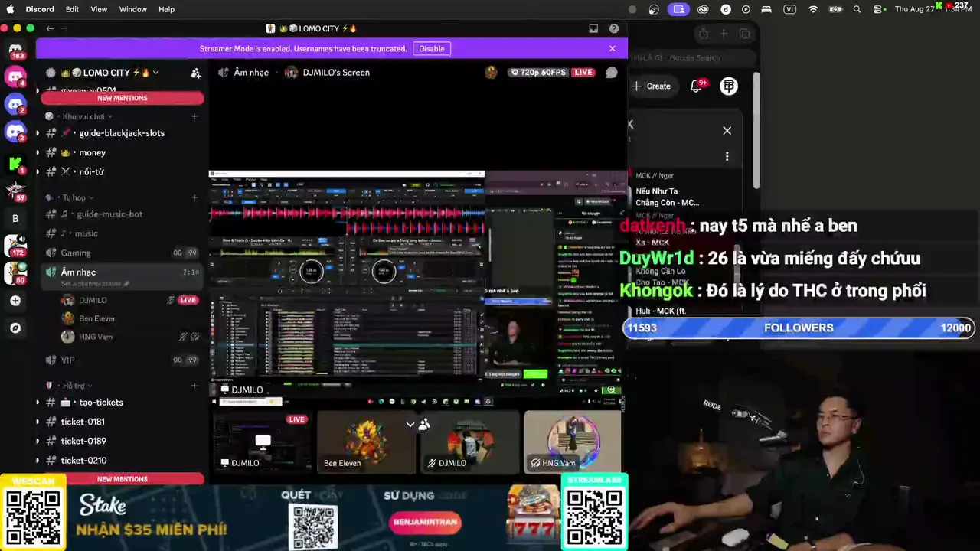Dismiss the Streamer Mode banner
The image size is (980, 551).
pos(612,48)
